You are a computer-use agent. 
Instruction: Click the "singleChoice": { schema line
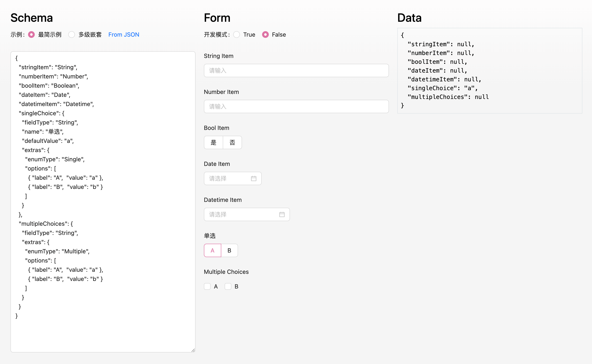tap(41, 113)
